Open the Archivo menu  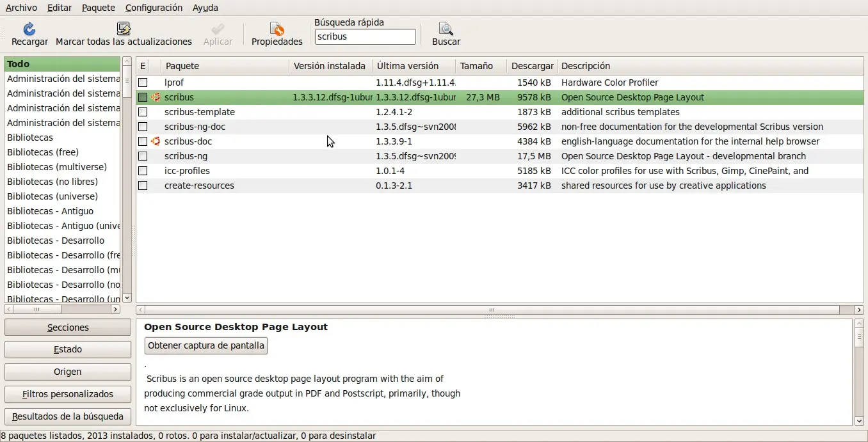pyautogui.click(x=21, y=8)
